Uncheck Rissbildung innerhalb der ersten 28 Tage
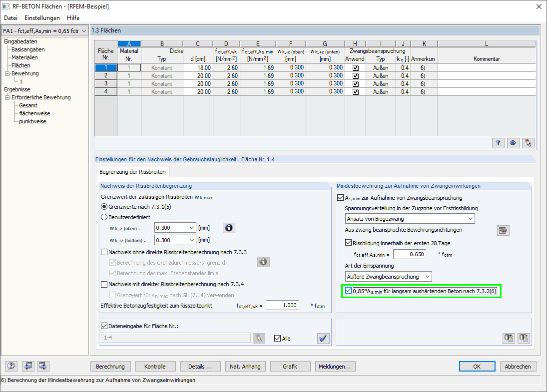The width and height of the screenshot is (547, 392). point(349,243)
